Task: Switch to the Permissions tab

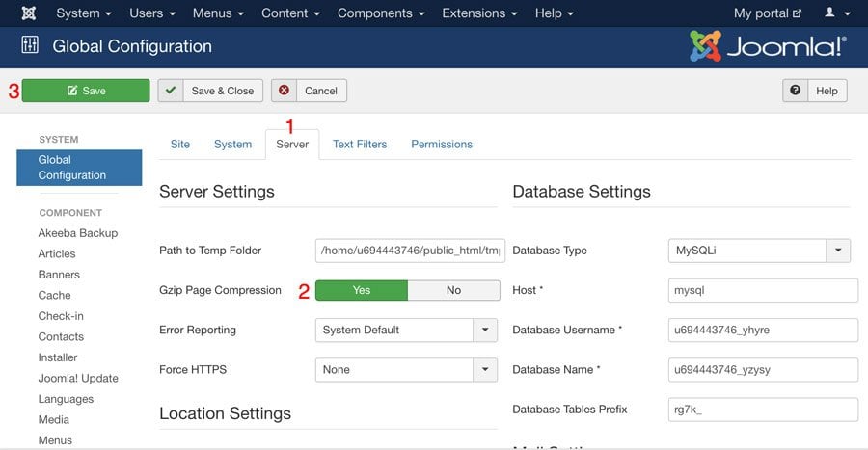Action: pyautogui.click(x=442, y=145)
